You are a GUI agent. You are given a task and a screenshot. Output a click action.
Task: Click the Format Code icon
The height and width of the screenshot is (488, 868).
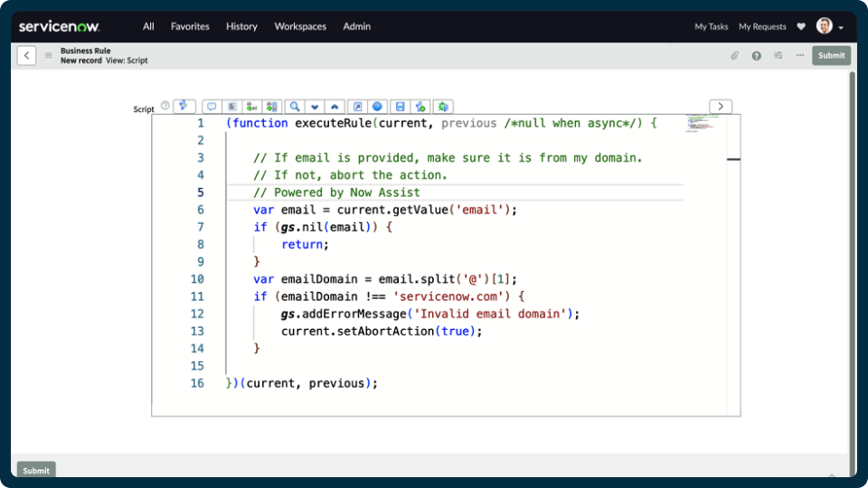pos(232,107)
